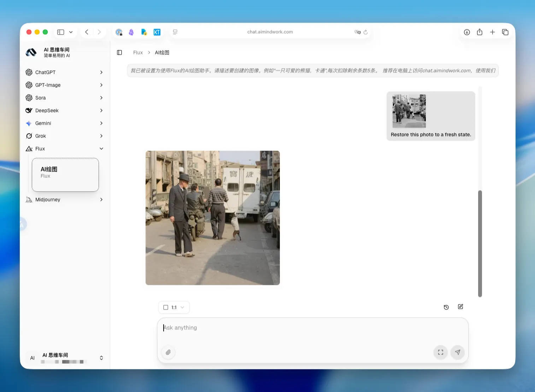
Task: Open Safari tab overview icon
Action: [x=505, y=32]
